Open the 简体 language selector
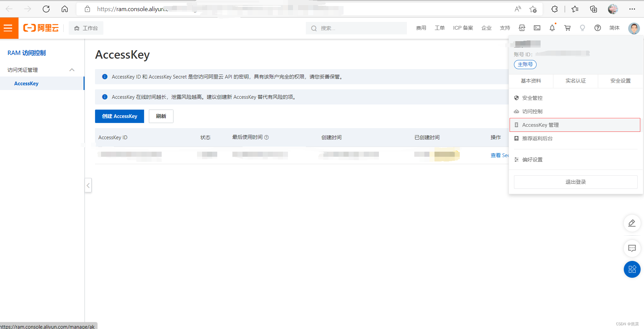This screenshot has height=329, width=644. pos(614,28)
